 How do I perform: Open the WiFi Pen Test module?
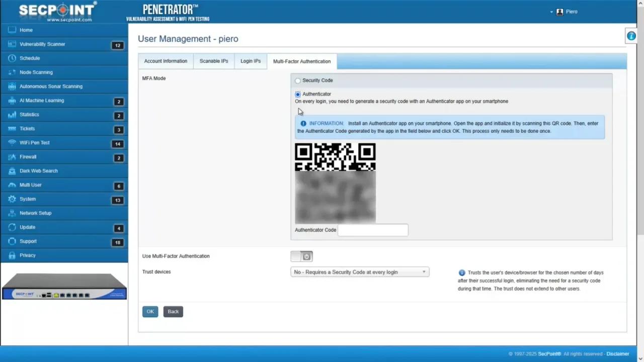(x=34, y=142)
